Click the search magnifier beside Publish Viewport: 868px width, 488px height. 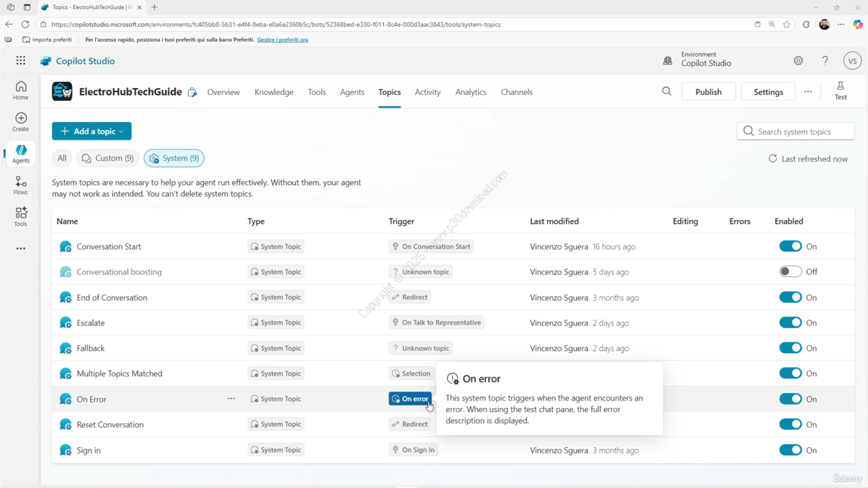667,91
